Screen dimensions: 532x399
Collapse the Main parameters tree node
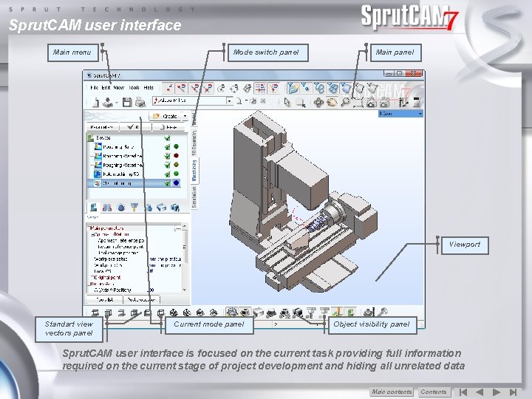tap(89, 228)
